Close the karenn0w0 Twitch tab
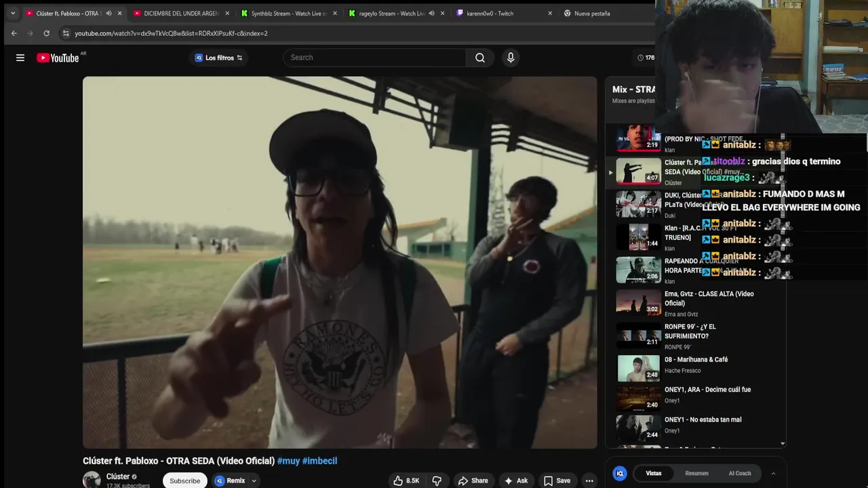 pyautogui.click(x=550, y=14)
